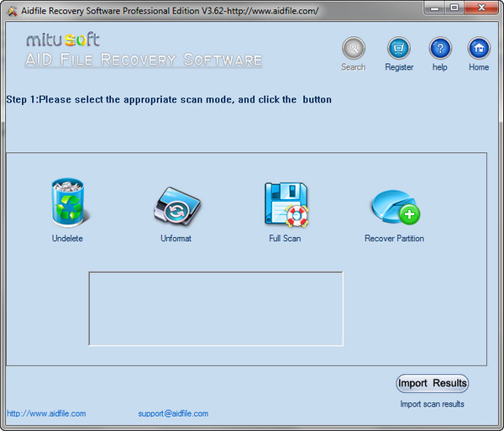Click the Register label under cart
This screenshot has height=431, width=504.
coord(399,67)
